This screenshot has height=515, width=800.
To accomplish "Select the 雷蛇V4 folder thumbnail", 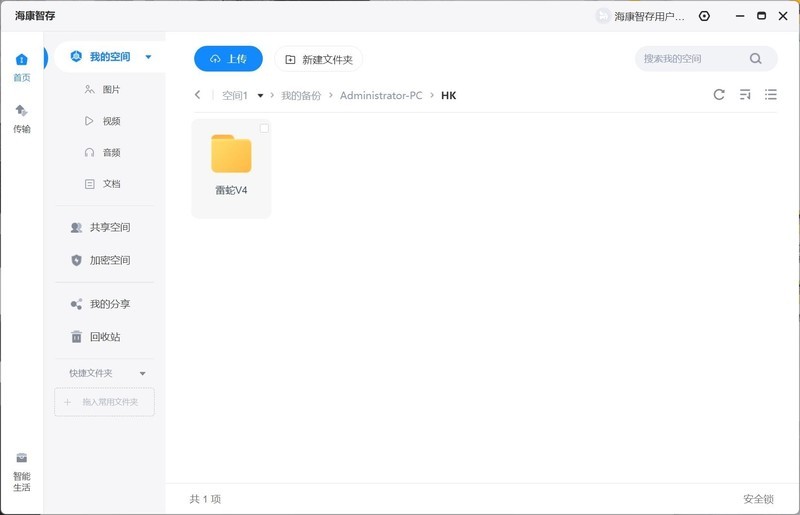I will tap(231, 154).
